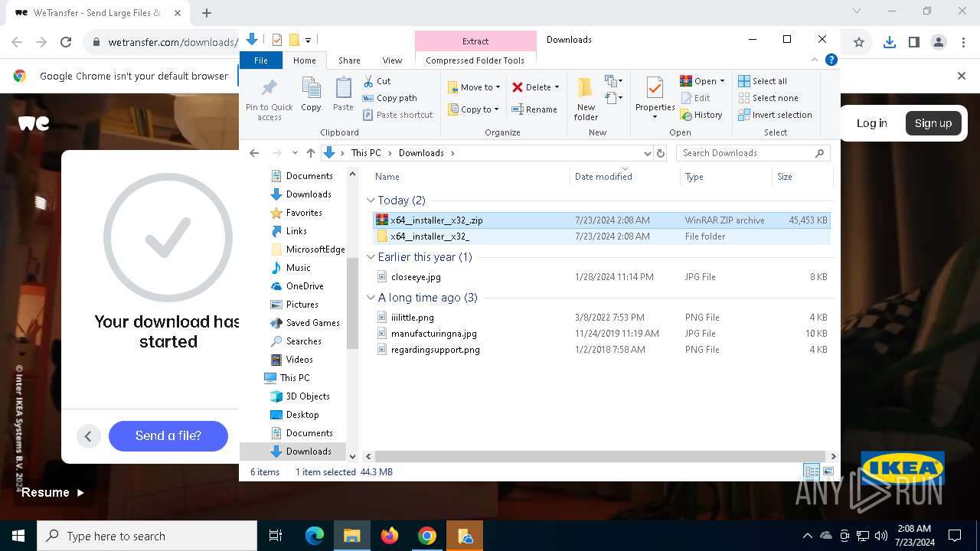Select the x64__installer__x32_ folder
Screen dimensions: 980x551
[601, 236]
